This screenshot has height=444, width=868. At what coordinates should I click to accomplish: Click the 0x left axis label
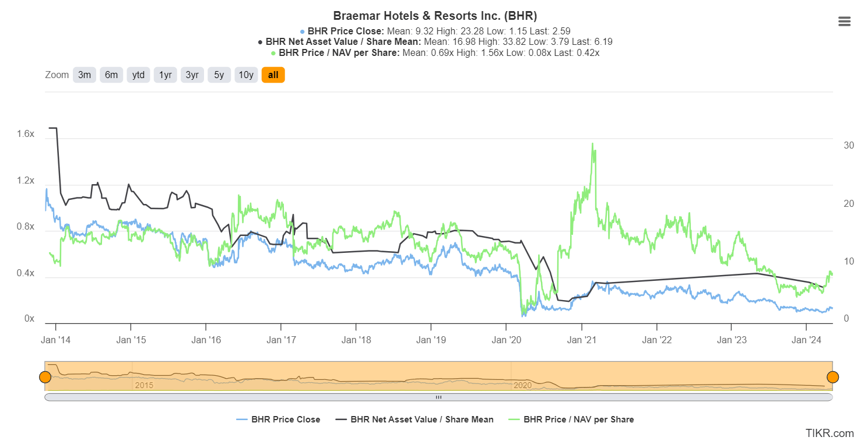click(x=30, y=319)
